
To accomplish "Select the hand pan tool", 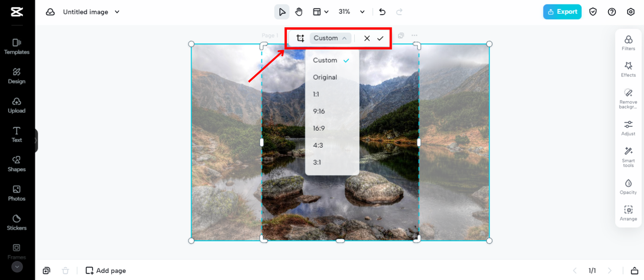I will (x=299, y=12).
